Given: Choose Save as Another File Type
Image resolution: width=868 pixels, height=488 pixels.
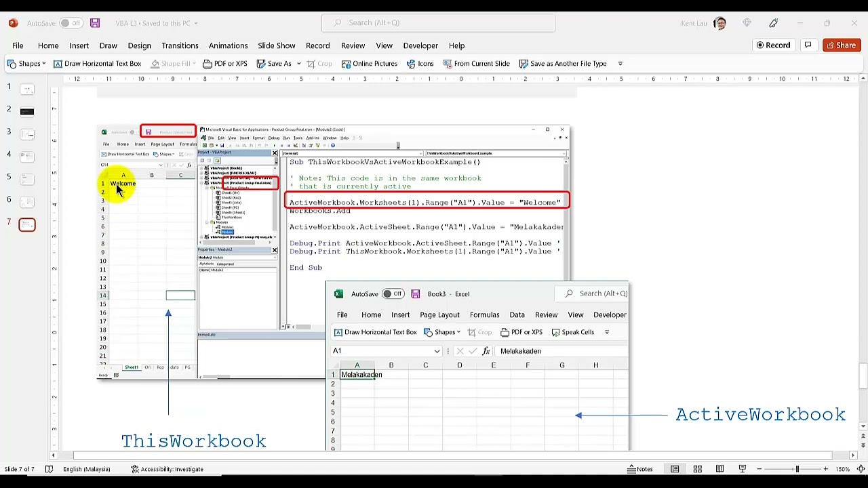Looking at the screenshot, I should 563,64.
